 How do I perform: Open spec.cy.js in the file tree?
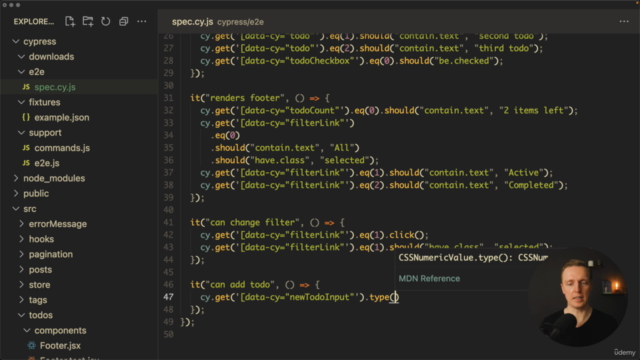click(55, 87)
